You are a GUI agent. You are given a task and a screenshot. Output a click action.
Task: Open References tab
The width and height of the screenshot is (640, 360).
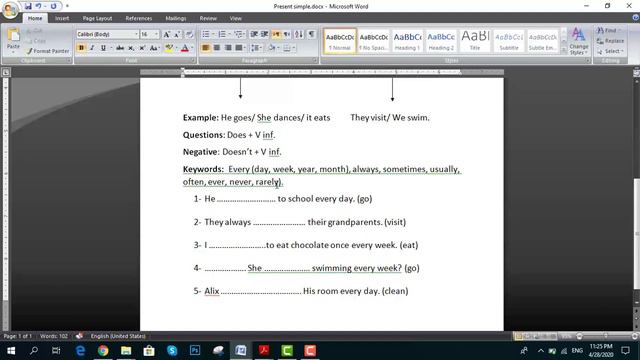pyautogui.click(x=139, y=18)
